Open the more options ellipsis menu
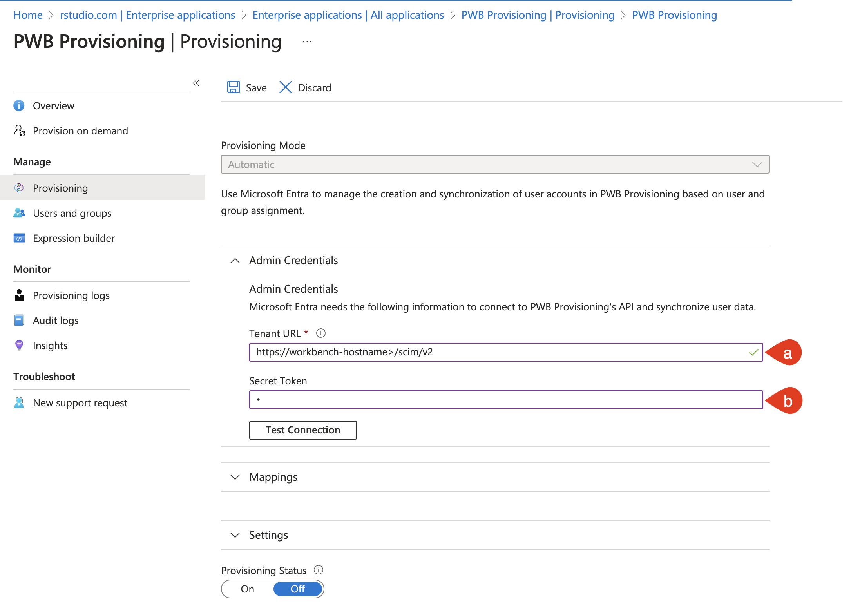Image resolution: width=851 pixels, height=616 pixels. (307, 42)
